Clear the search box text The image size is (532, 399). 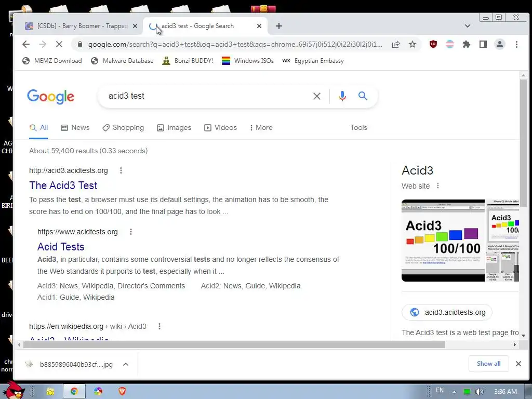click(x=317, y=96)
